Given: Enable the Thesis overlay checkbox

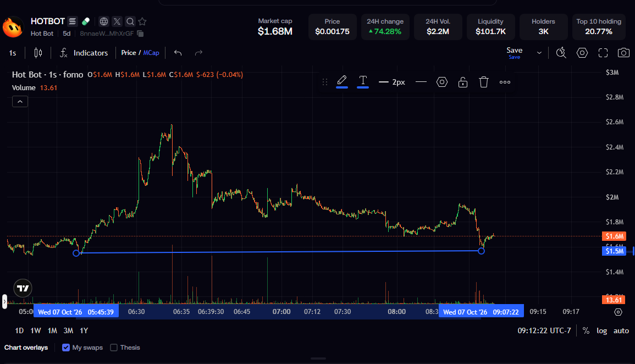Looking at the screenshot, I should click(114, 348).
